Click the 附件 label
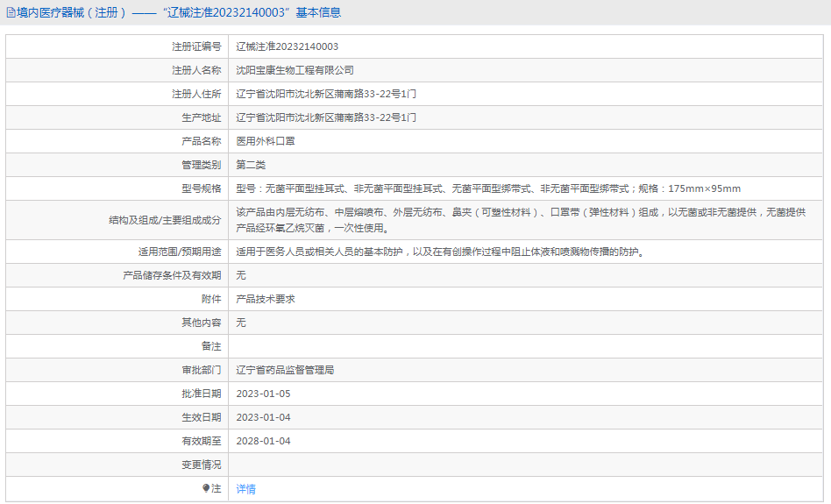 tap(211, 299)
